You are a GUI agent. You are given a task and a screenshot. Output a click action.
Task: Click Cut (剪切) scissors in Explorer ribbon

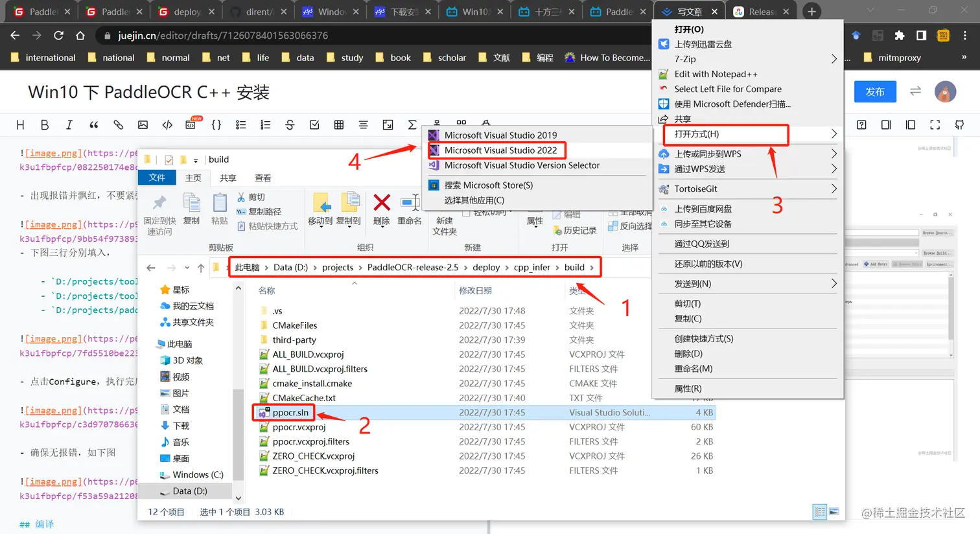tap(251, 197)
